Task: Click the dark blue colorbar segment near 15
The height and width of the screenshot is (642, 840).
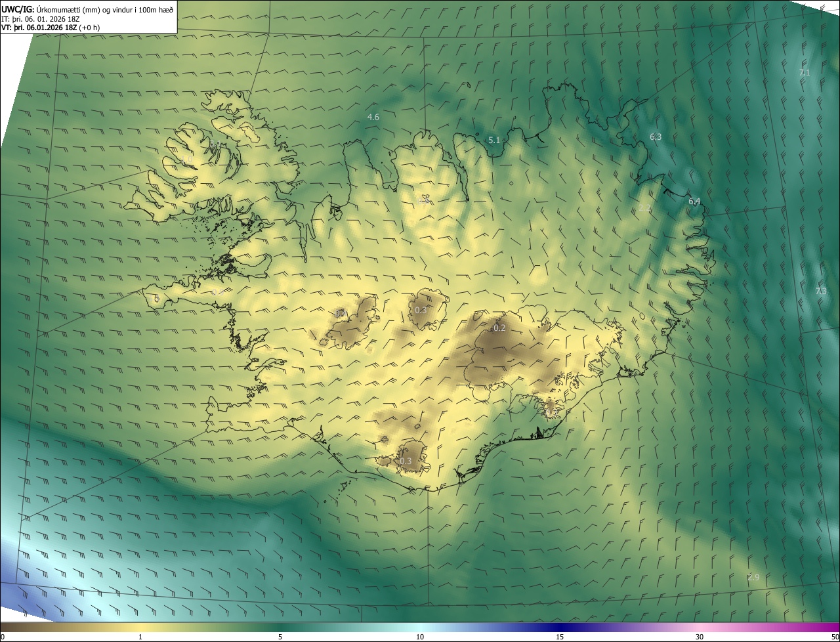Action: tap(560, 628)
